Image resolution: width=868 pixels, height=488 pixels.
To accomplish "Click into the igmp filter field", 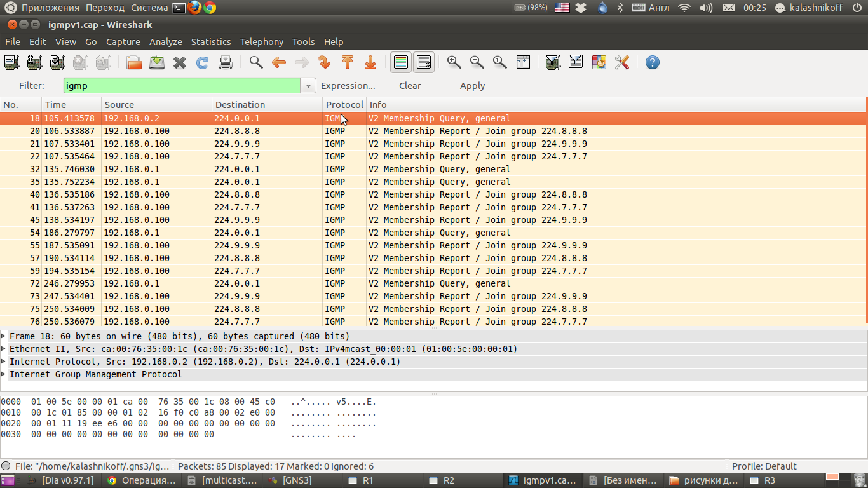I will (x=181, y=86).
